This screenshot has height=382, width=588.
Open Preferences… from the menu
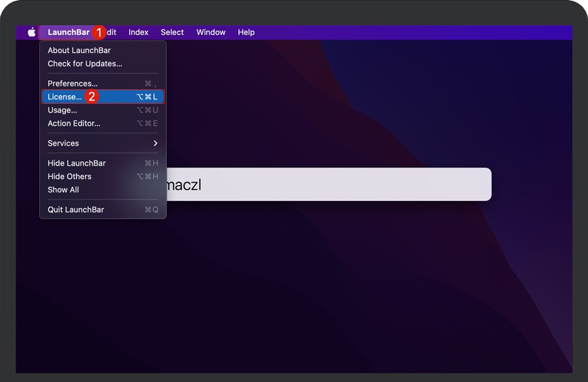click(x=72, y=84)
